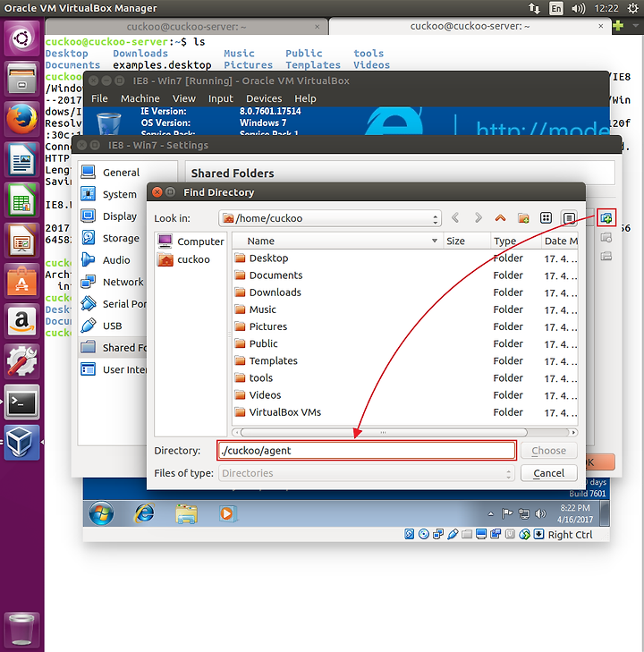
Task: Click the guest volume tray icon
Action: pyautogui.click(x=540, y=514)
